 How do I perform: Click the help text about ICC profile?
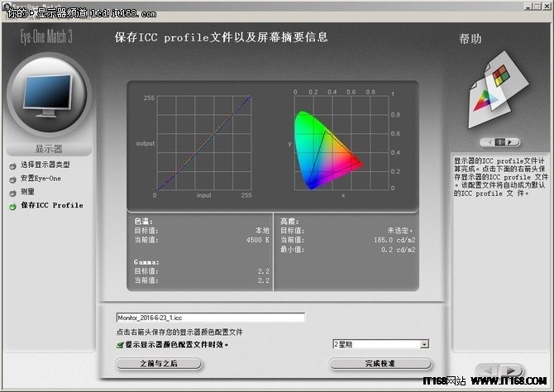500,177
